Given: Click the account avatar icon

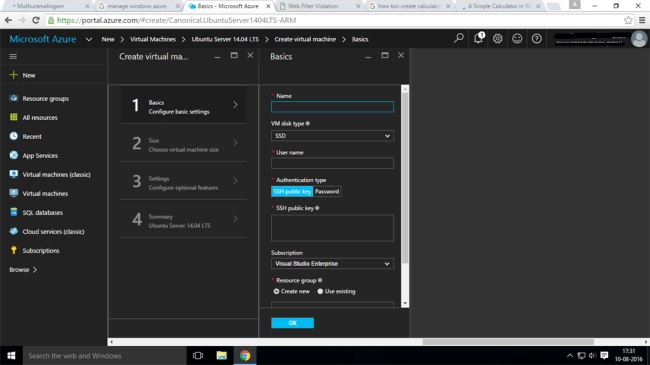Looking at the screenshot, I should pyautogui.click(x=639, y=39).
